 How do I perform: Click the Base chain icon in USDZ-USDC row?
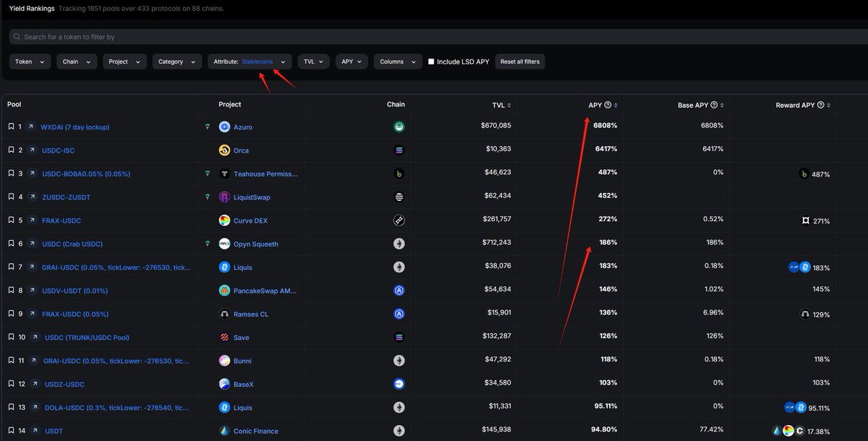click(x=399, y=384)
